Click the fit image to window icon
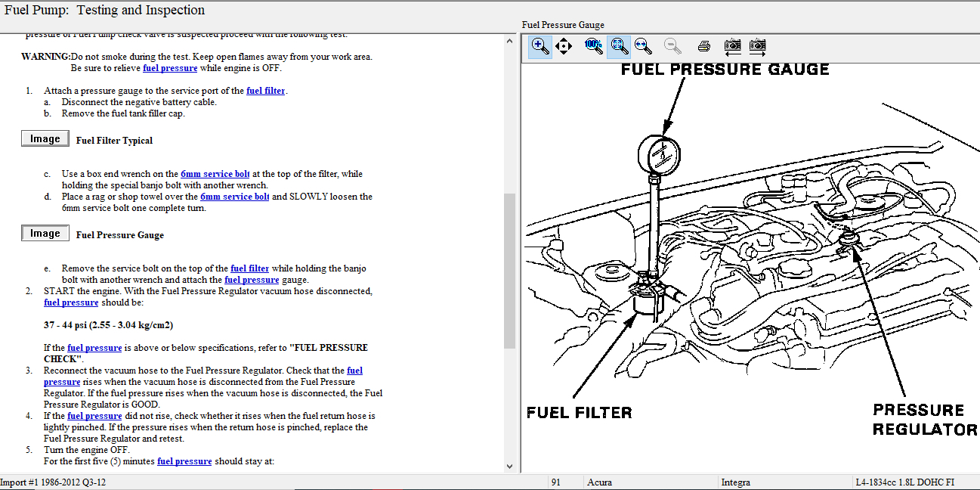This screenshot has width=980, height=490. point(619,46)
